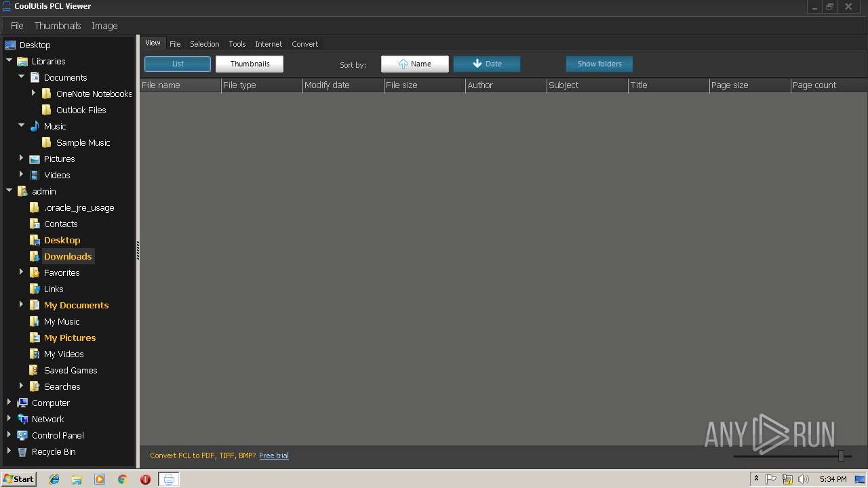The height and width of the screenshot is (488, 868).
Task: Switch to the Selection ribbon tab
Action: coord(204,44)
